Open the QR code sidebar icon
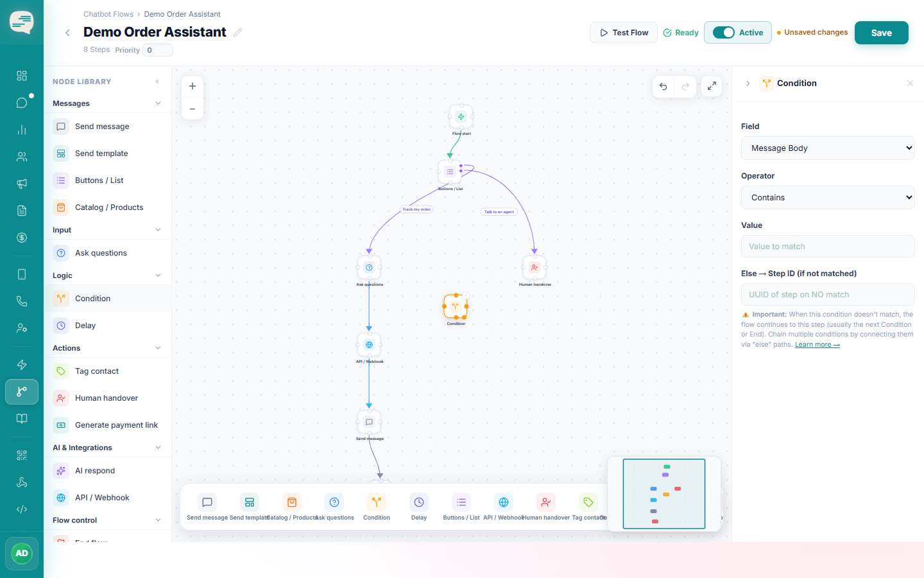This screenshot has height=578, width=924. (22, 455)
